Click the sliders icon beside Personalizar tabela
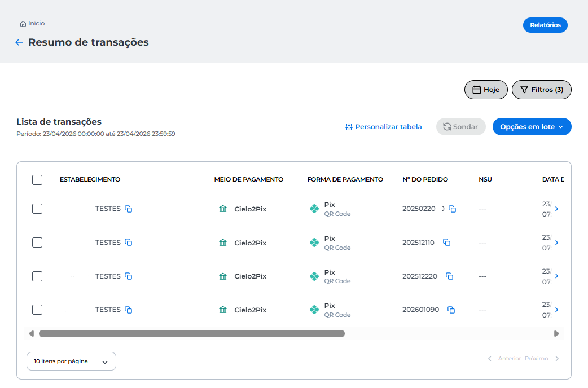 click(x=349, y=127)
